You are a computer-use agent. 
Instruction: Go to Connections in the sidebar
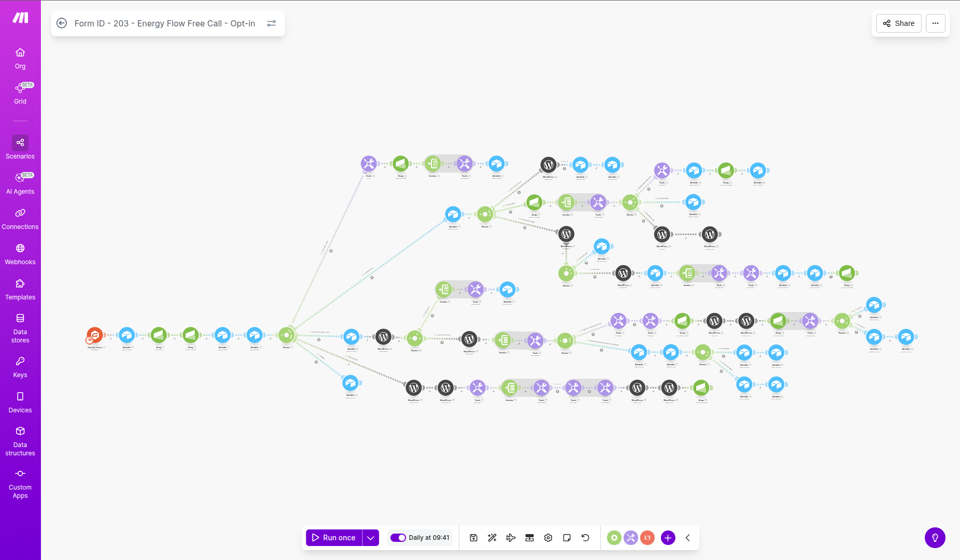pyautogui.click(x=20, y=218)
